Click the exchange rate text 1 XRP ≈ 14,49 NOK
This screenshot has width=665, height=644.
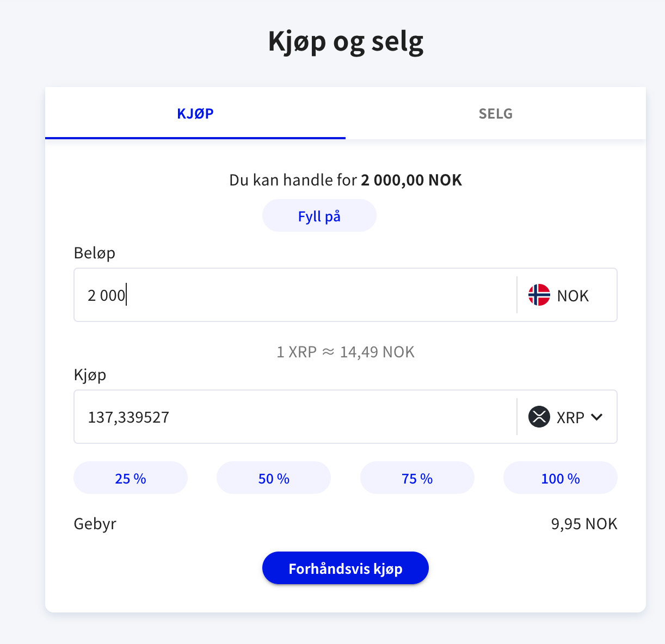tap(345, 351)
